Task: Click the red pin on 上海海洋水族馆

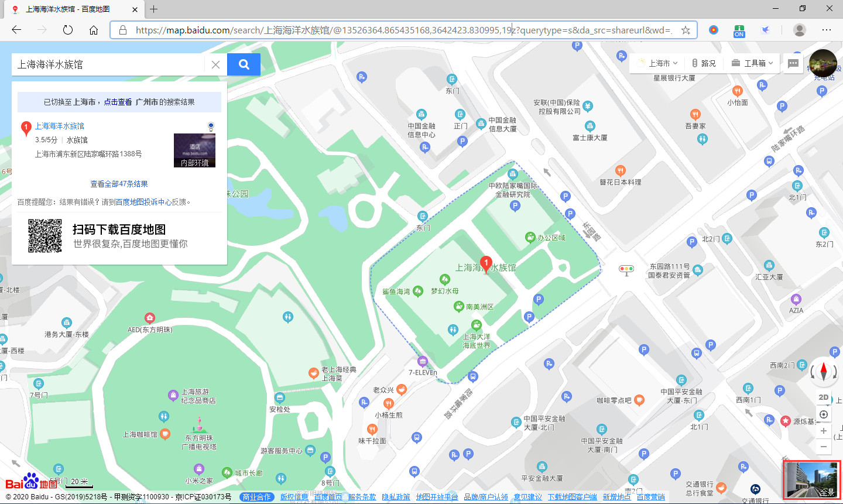Action: tap(486, 264)
